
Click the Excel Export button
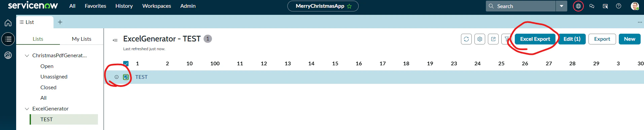[x=535, y=39]
